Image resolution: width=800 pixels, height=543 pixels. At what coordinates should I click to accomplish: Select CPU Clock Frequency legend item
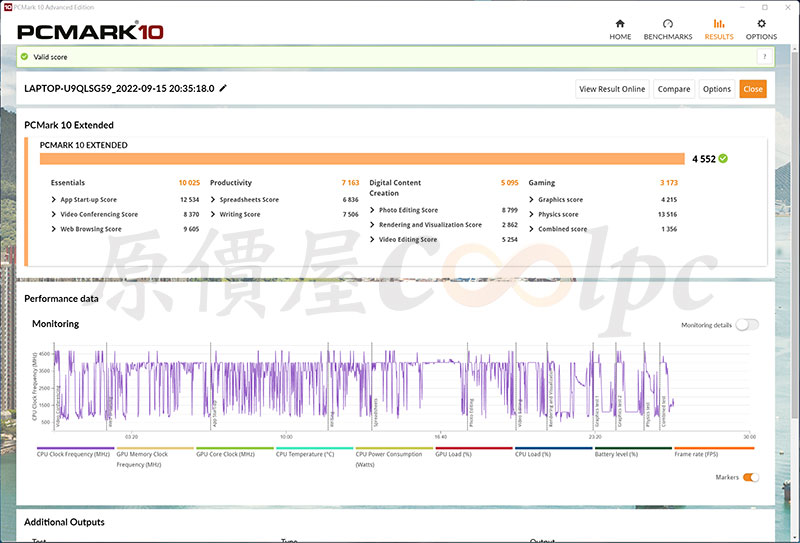tap(74, 454)
